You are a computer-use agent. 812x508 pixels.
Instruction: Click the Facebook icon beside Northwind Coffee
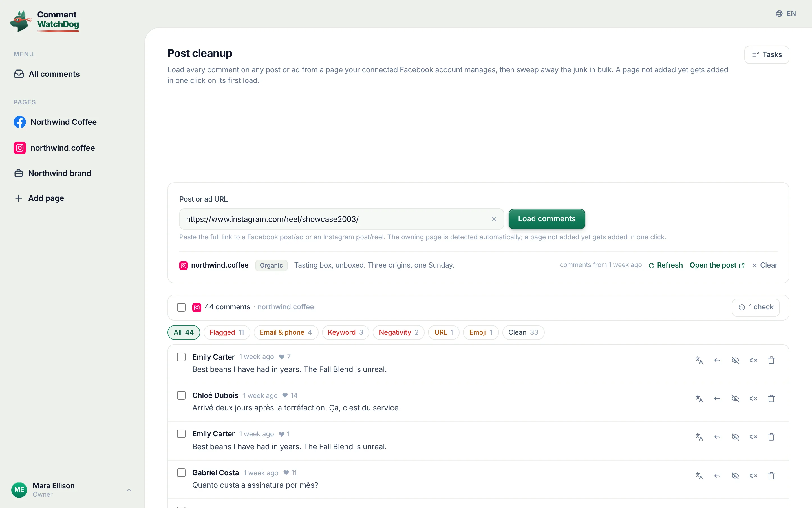[x=20, y=122]
